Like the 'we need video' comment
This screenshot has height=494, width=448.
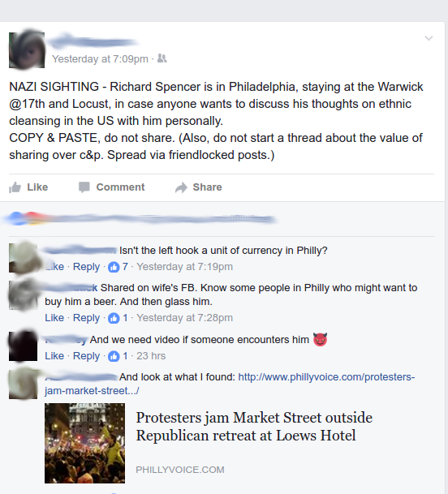click(x=54, y=355)
